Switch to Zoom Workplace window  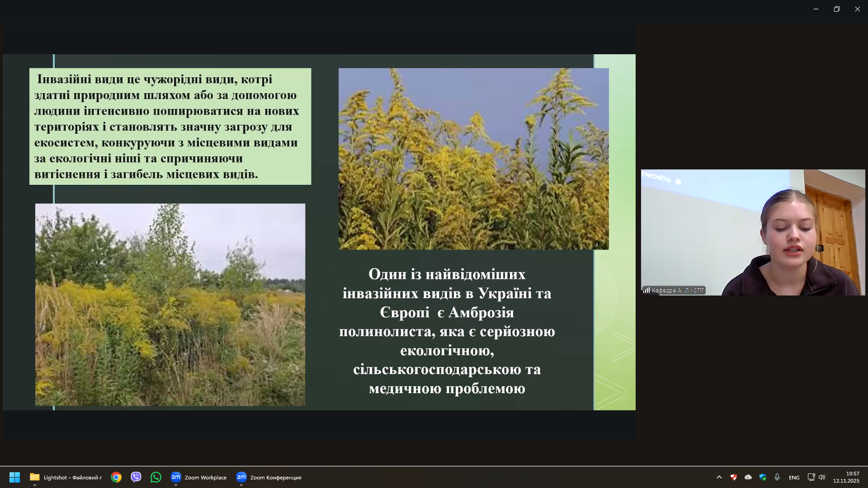tap(199, 477)
